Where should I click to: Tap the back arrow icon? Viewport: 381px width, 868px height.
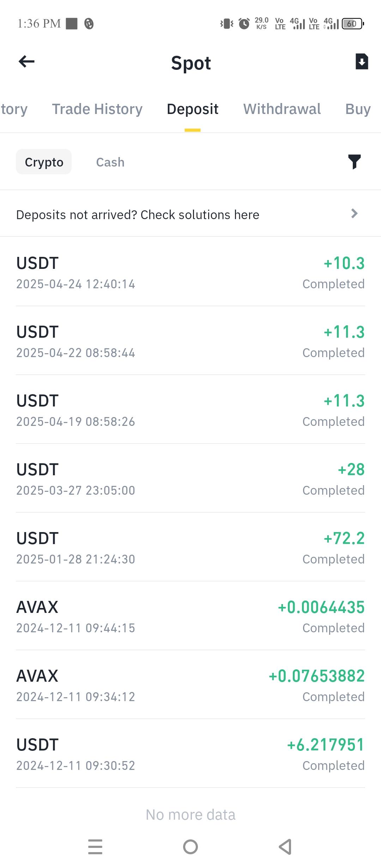pos(26,62)
